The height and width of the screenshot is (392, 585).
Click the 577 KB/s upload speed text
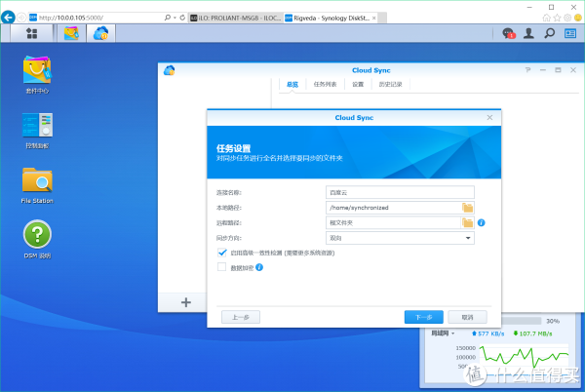coord(488,333)
